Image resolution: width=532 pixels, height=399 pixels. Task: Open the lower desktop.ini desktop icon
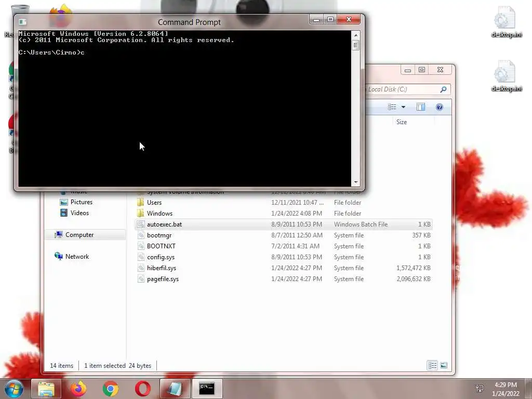click(x=506, y=76)
